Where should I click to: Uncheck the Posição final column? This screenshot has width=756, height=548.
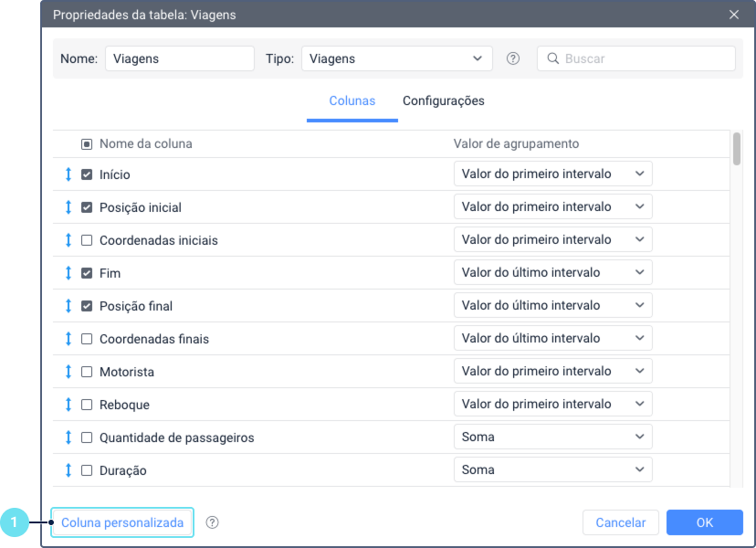[x=87, y=306]
